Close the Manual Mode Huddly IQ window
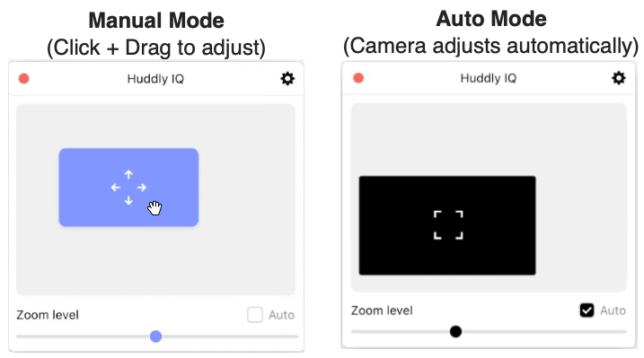644x358 pixels. [24, 78]
